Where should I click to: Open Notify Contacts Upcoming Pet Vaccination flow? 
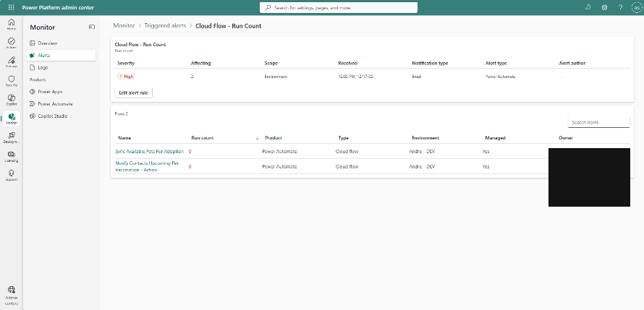coord(147,166)
